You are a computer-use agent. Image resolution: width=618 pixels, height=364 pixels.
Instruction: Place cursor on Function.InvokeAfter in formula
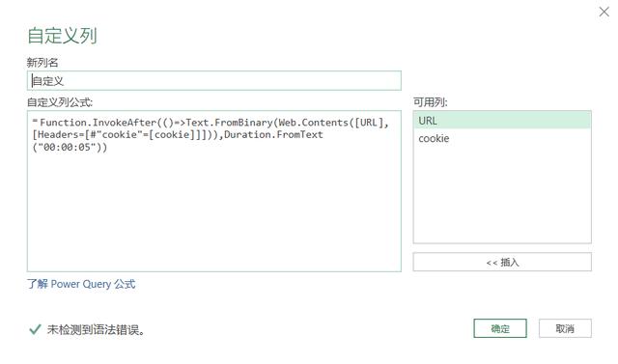click(x=98, y=123)
